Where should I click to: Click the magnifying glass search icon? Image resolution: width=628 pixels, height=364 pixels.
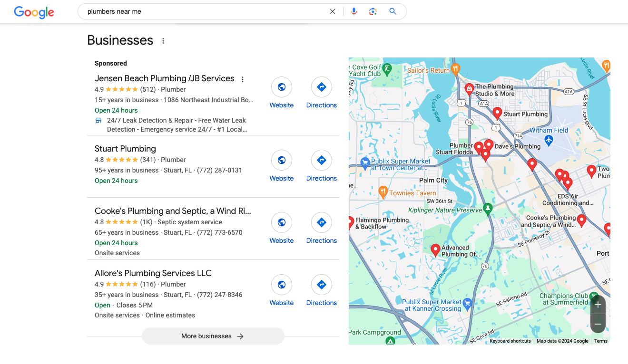(x=392, y=11)
